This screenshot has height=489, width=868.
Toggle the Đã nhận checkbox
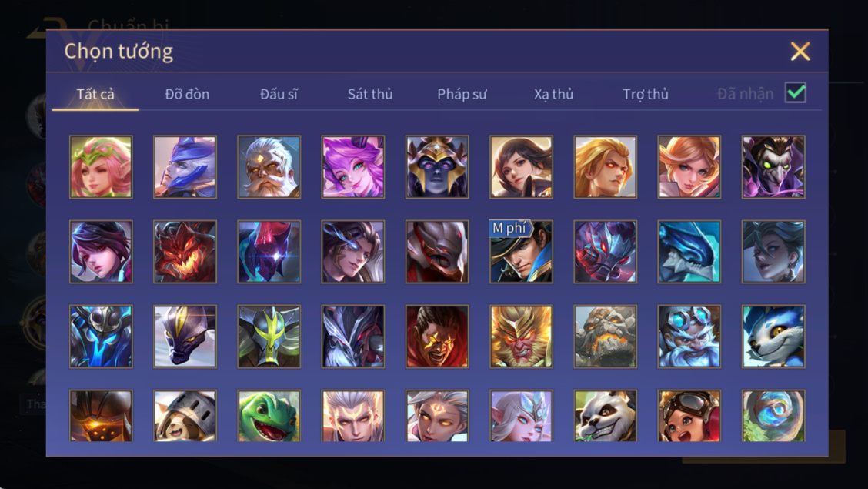tap(796, 92)
